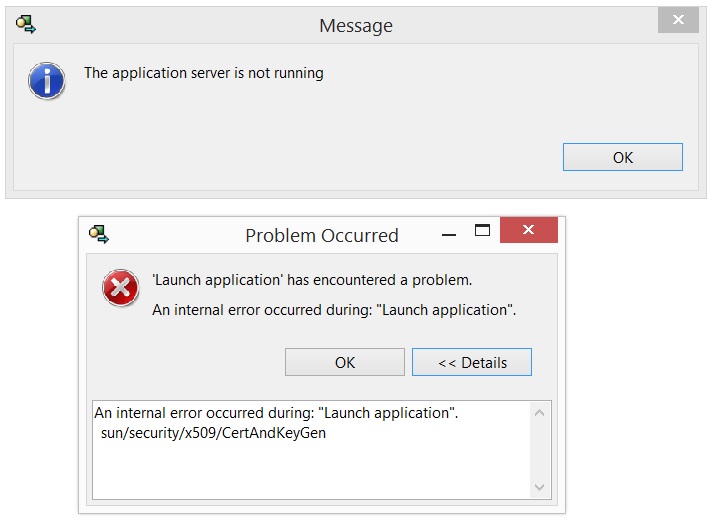This screenshot has height=523, width=723.
Task: Click the details pane scrollbar track
Action: tap(540, 450)
